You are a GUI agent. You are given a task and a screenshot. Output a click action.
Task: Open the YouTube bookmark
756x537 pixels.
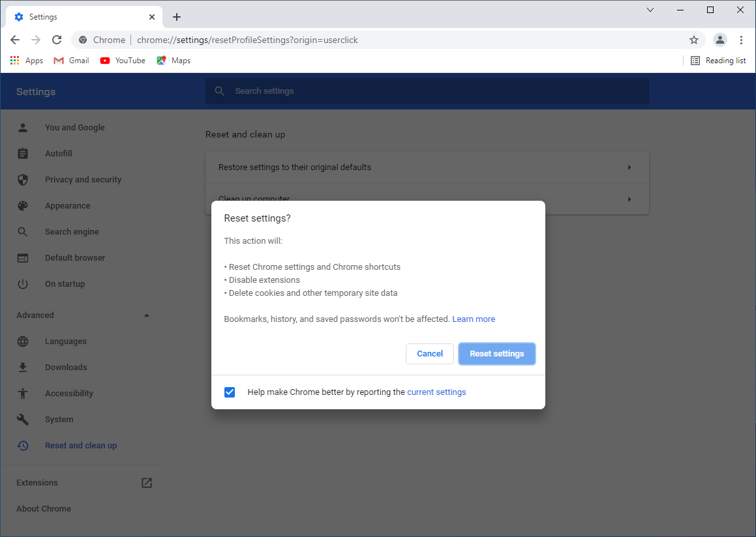click(x=123, y=61)
